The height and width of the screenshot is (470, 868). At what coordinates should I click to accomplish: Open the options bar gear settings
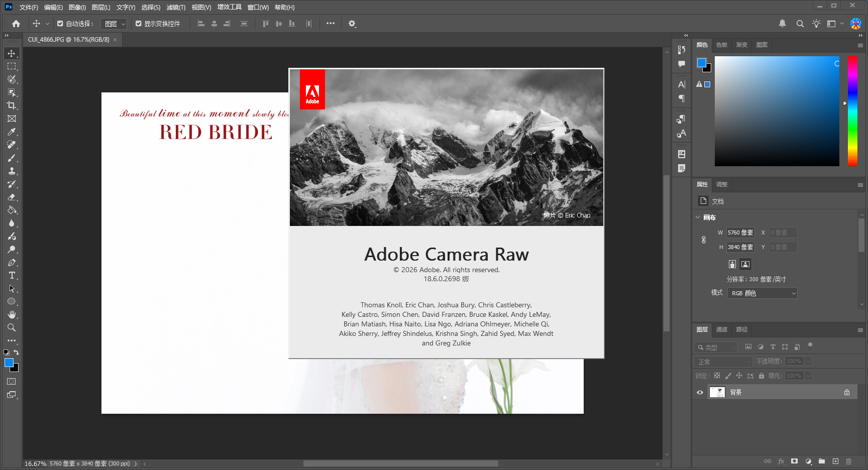(x=352, y=24)
